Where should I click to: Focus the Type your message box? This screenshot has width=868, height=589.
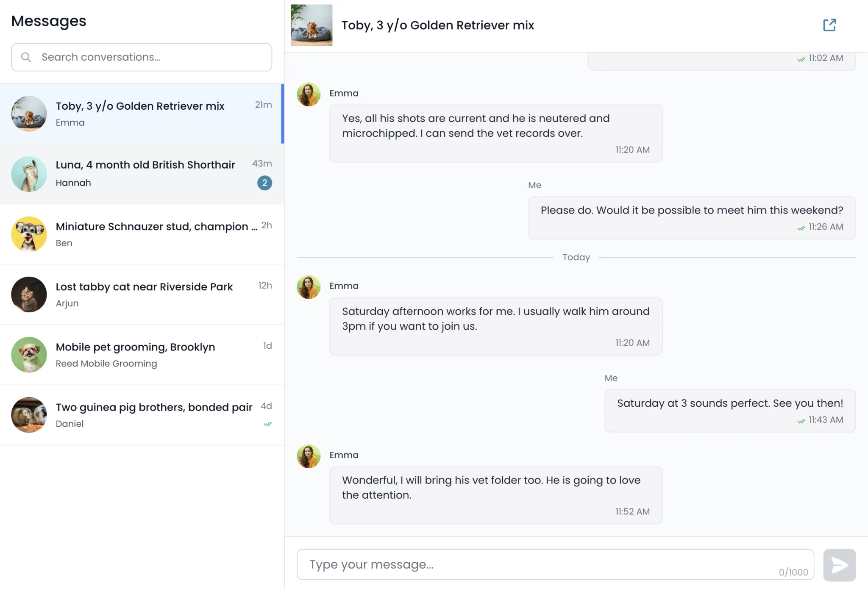[x=555, y=564]
